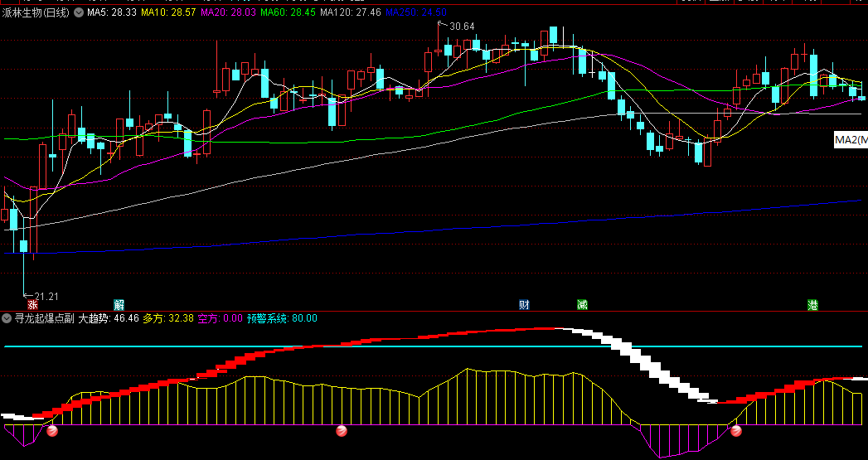Click the leftmost red signal ball in indicator panel
This screenshot has width=868, height=460.
[x=52, y=431]
